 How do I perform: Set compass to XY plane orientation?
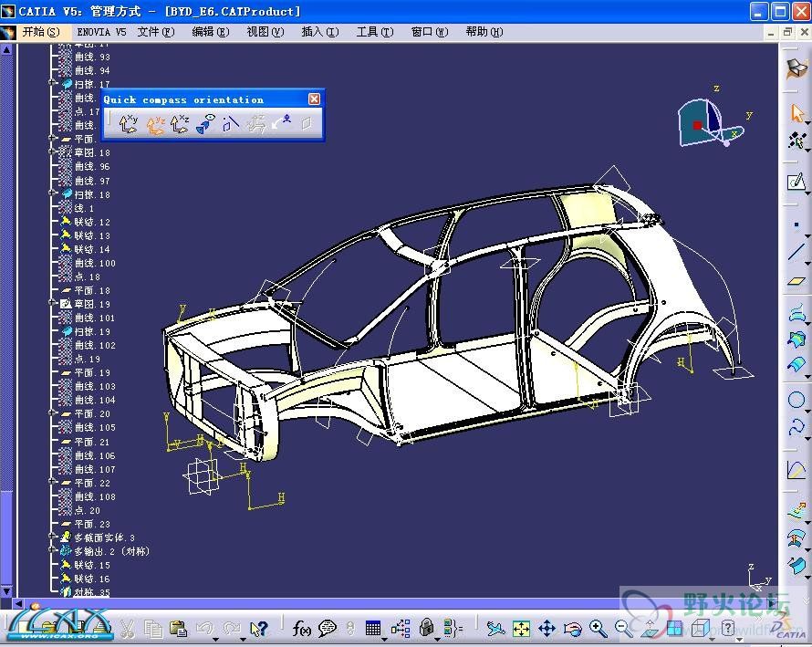(x=128, y=124)
